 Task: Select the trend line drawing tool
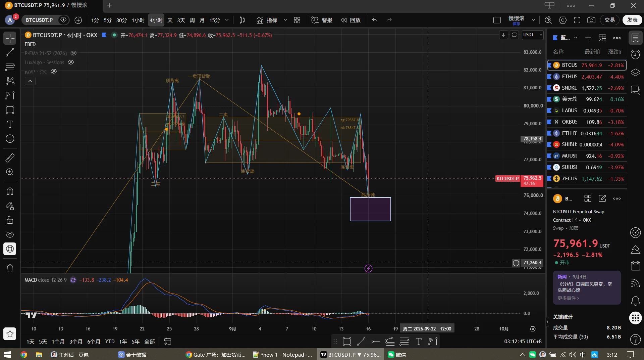tap(10, 52)
